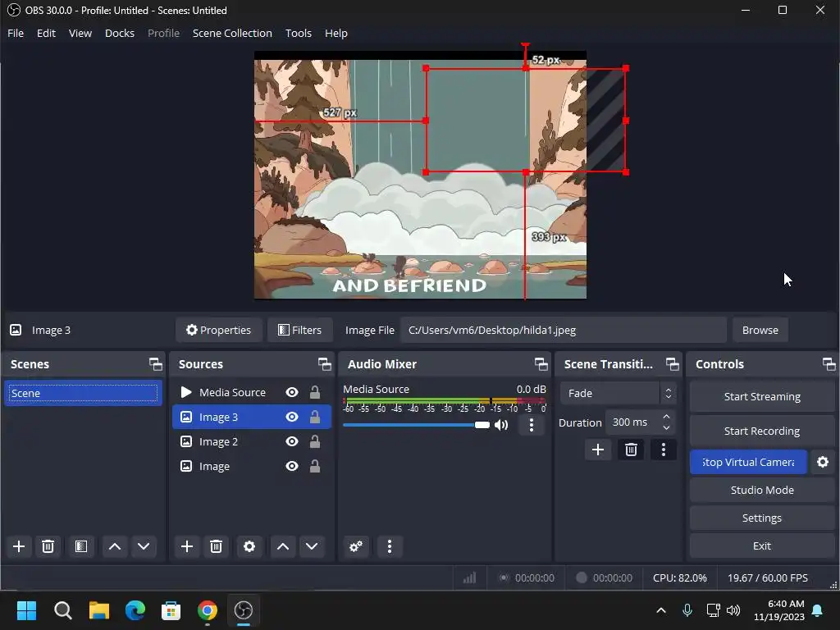
Task: Open the File menu
Action: (16, 33)
